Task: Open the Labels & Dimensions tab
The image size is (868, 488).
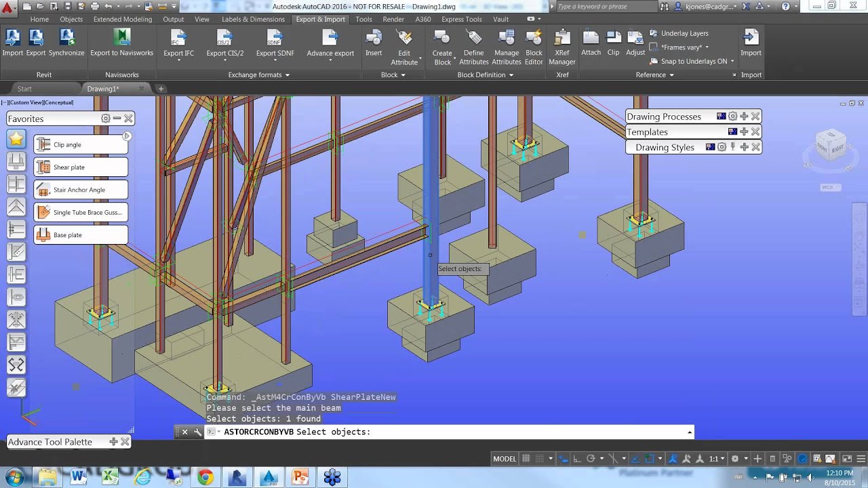Action: click(253, 19)
